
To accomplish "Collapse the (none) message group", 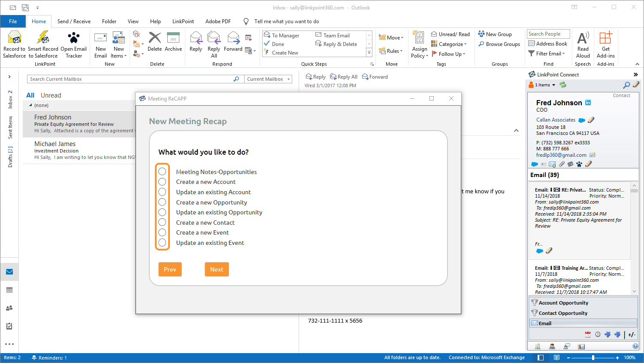I will [x=30, y=105].
